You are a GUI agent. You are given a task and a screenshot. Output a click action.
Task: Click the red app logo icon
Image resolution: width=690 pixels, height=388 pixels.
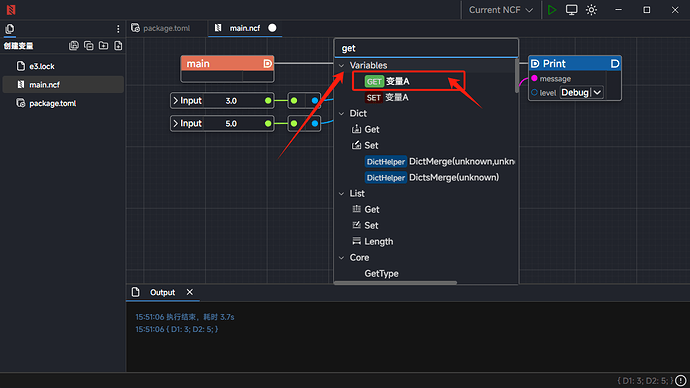tap(11, 9)
